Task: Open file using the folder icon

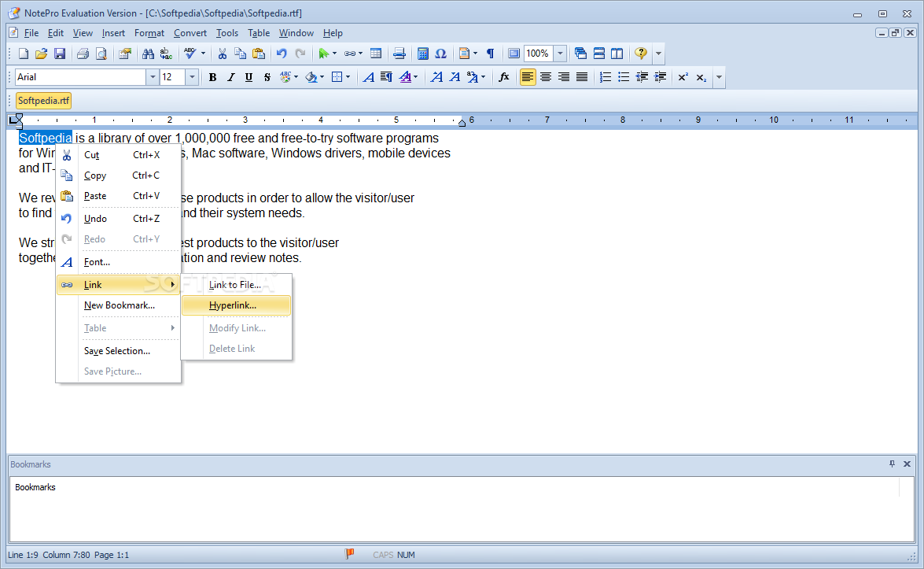Action: pyautogui.click(x=41, y=54)
